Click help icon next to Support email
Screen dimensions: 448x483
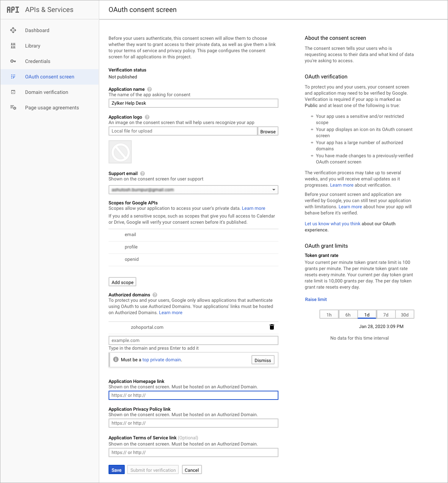(x=143, y=173)
